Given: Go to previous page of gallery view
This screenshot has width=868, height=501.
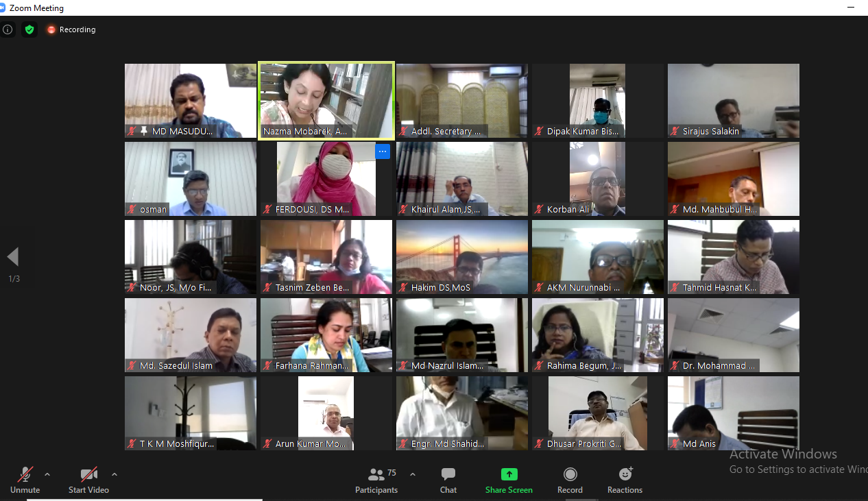Looking at the screenshot, I should (x=13, y=257).
